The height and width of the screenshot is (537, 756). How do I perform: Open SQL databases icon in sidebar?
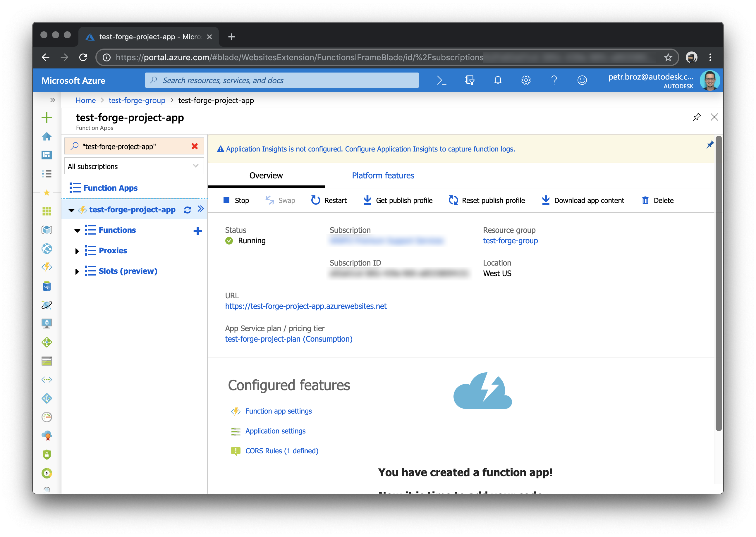pos(47,286)
